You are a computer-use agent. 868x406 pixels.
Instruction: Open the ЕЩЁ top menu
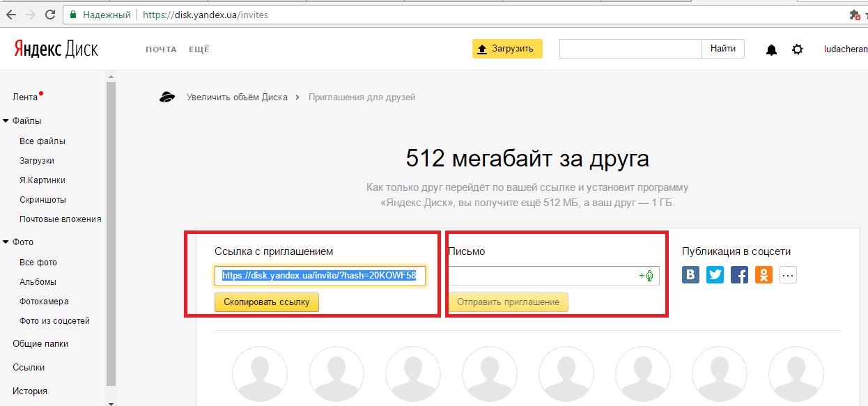point(199,49)
